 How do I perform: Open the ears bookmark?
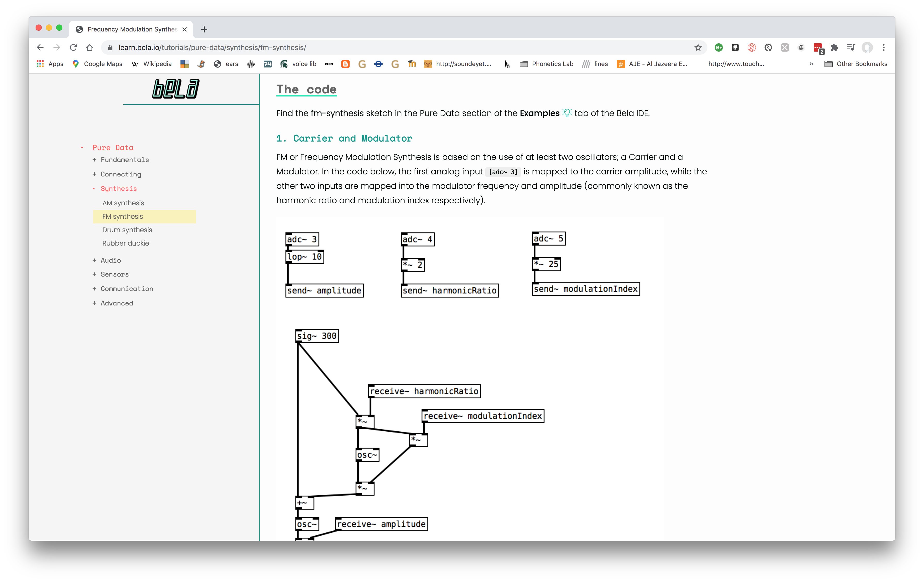[226, 64]
